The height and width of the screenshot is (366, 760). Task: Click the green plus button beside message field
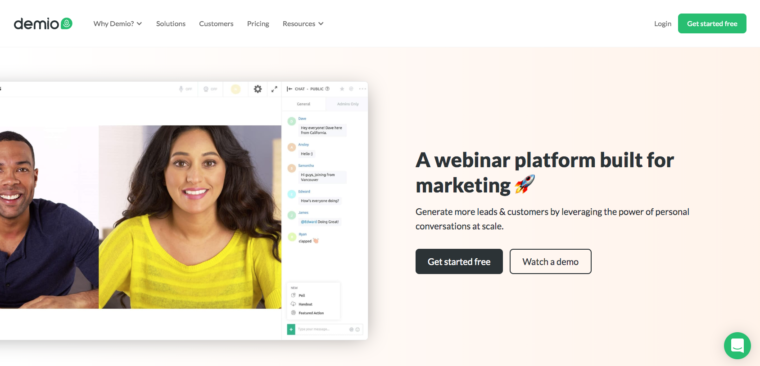coord(291,329)
